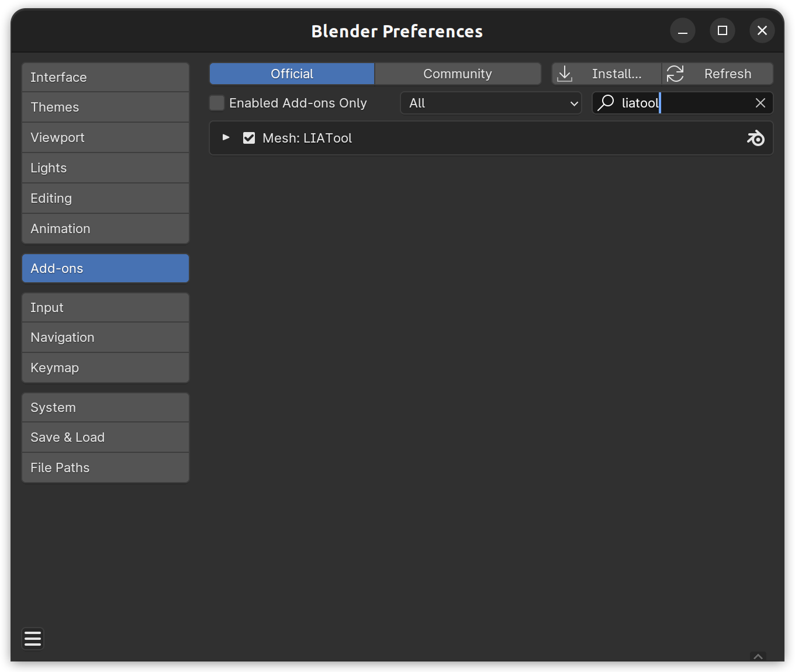Focus the add-on search field containing liatool
The height and width of the screenshot is (672, 795).
click(x=683, y=103)
